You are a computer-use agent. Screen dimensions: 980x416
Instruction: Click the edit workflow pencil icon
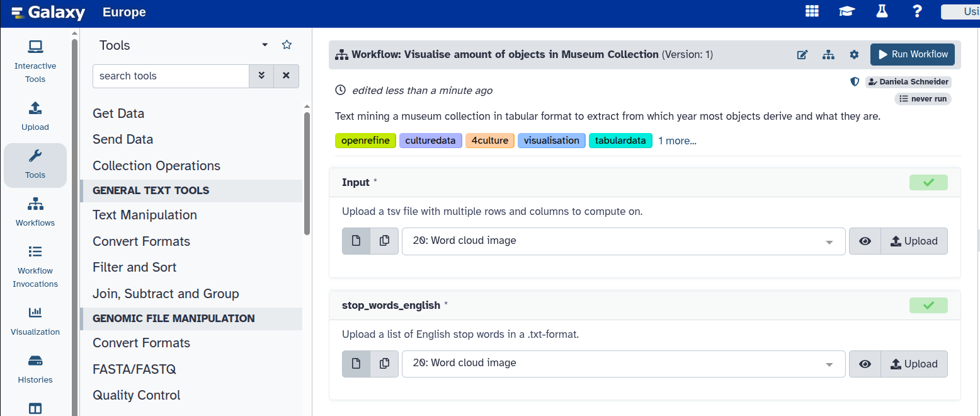click(x=802, y=55)
